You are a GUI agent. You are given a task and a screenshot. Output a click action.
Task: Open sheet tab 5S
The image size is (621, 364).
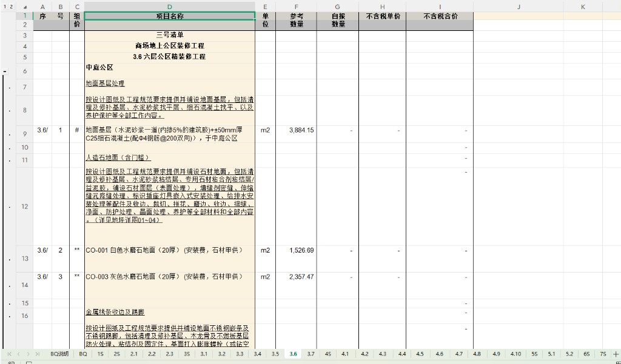534,354
